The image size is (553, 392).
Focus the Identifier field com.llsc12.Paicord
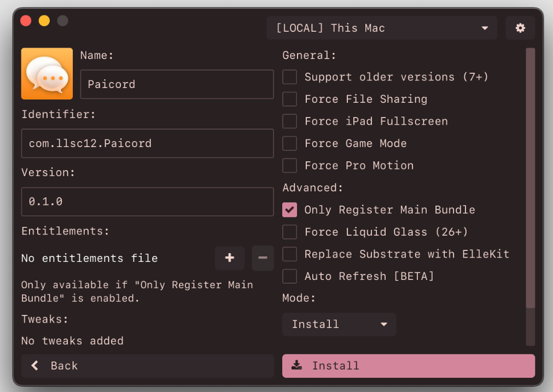pos(147,143)
